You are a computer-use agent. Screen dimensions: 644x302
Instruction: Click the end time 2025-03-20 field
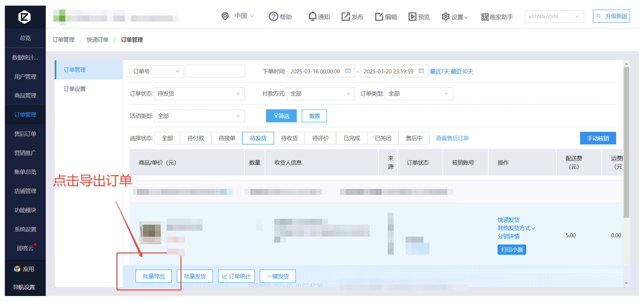[394, 71]
